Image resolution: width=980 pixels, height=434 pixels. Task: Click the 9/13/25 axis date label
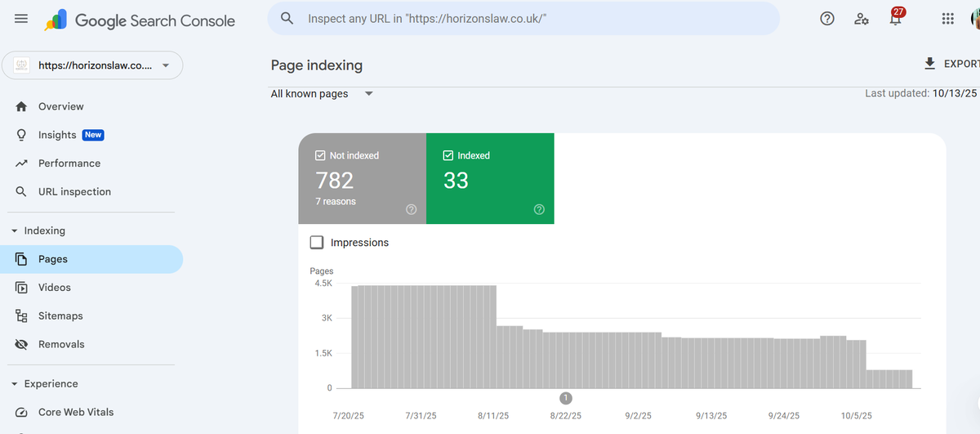711,416
